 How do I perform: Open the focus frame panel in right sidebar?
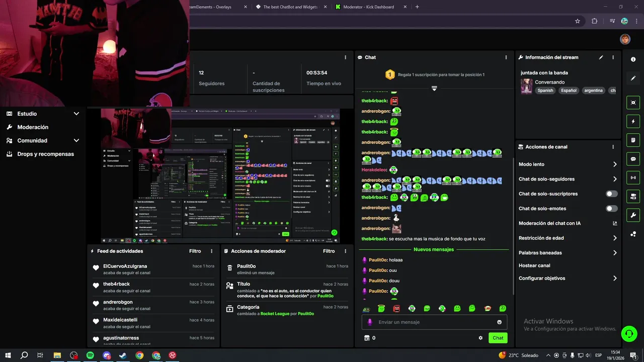633,103
